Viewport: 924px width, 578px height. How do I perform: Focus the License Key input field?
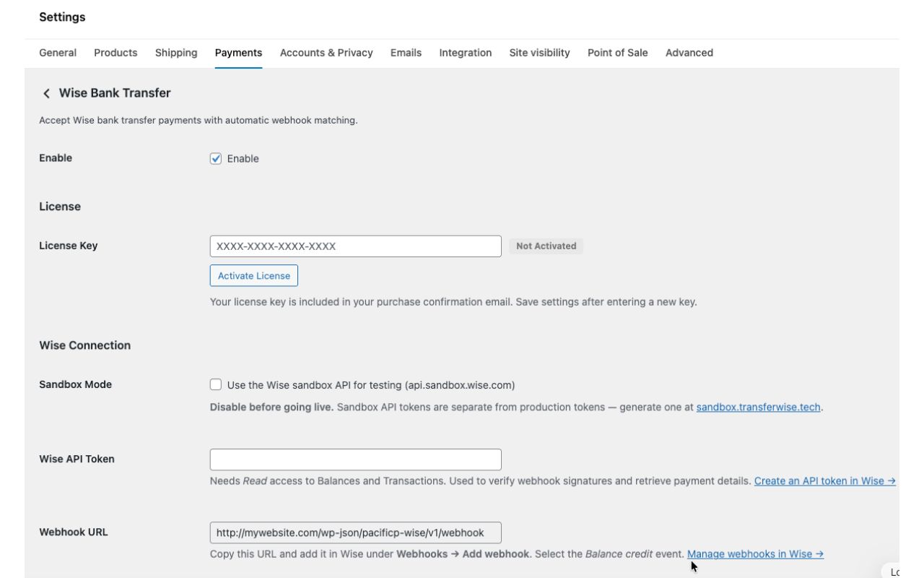(x=355, y=246)
